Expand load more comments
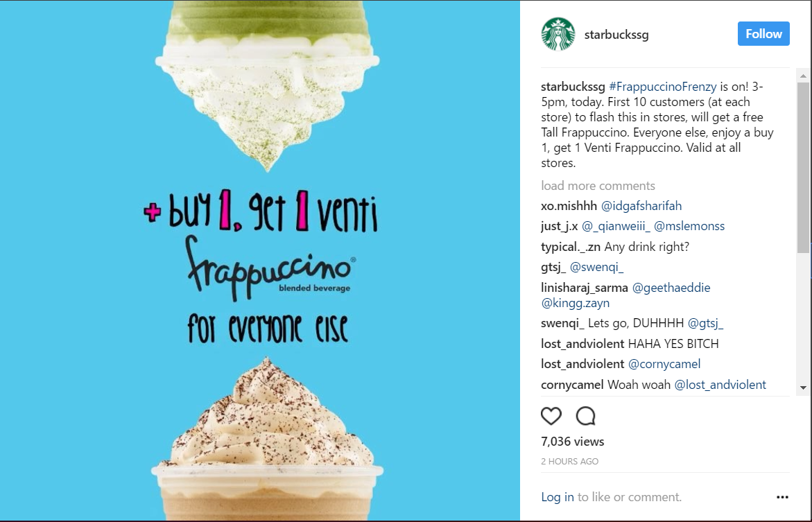The width and height of the screenshot is (812, 522). tap(598, 185)
